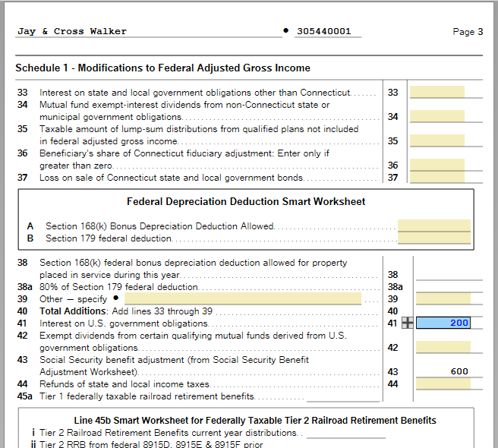The image size is (498, 448).
Task: Click the Page 3 label
Action: [x=468, y=31]
